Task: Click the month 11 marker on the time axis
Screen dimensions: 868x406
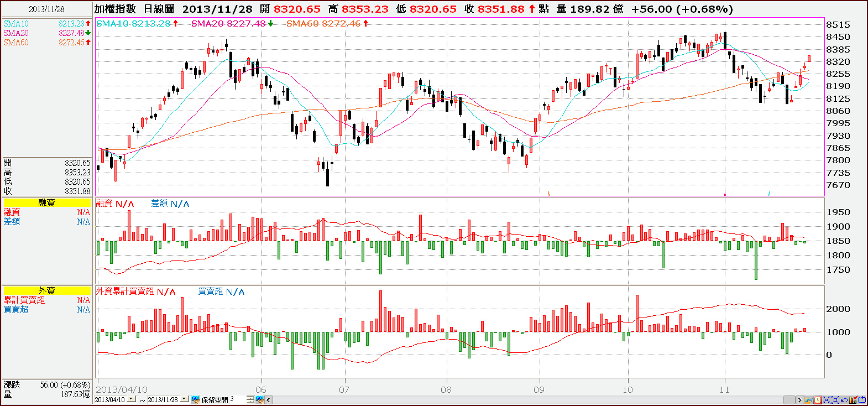Action: click(x=724, y=389)
